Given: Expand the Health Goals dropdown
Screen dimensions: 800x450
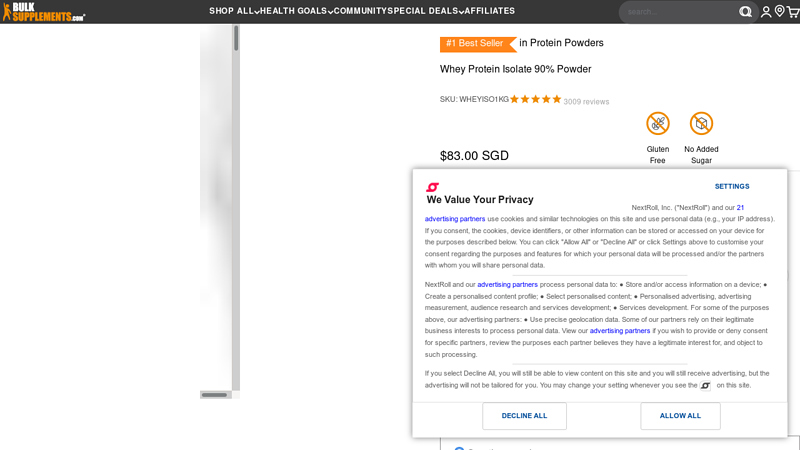Looking at the screenshot, I should 296,11.
